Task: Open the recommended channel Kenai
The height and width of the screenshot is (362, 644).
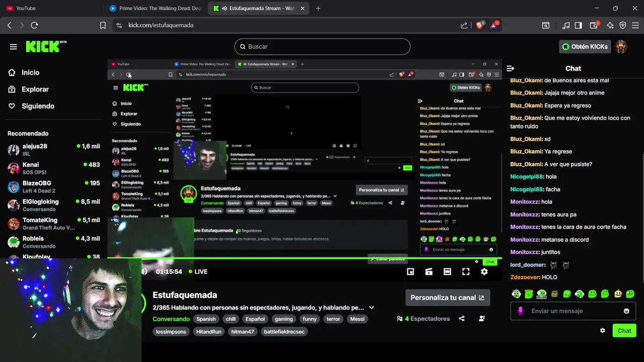Action: [x=53, y=168]
